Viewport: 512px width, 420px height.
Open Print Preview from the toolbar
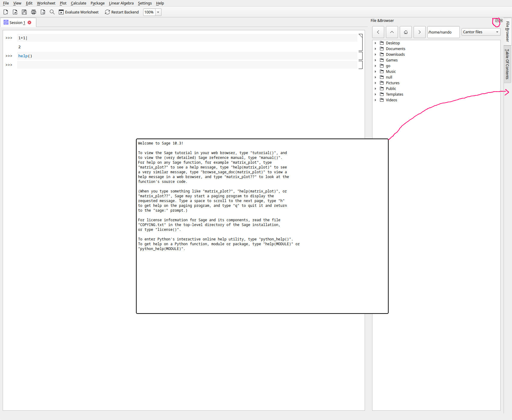43,12
